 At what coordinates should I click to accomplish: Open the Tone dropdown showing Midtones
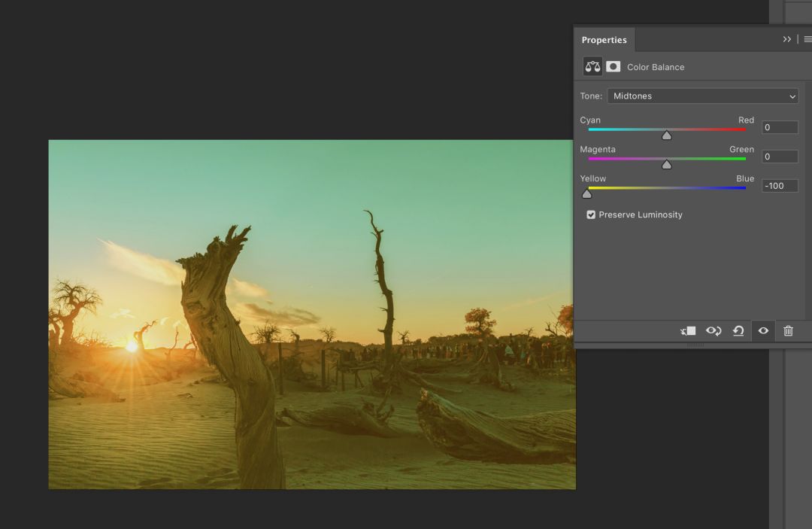coord(702,96)
